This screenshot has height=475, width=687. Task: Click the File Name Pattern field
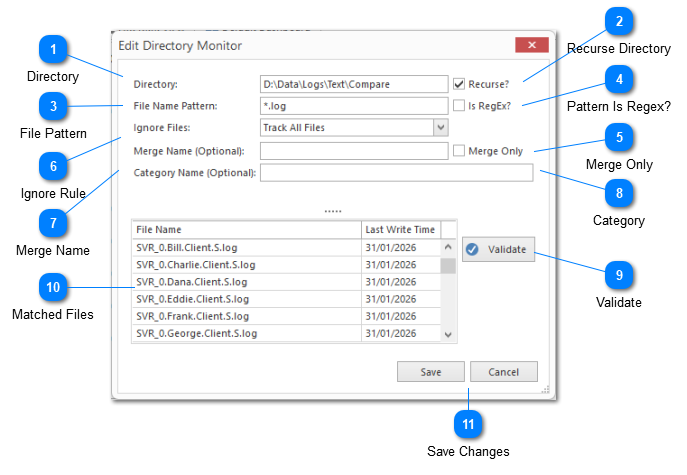coord(354,106)
